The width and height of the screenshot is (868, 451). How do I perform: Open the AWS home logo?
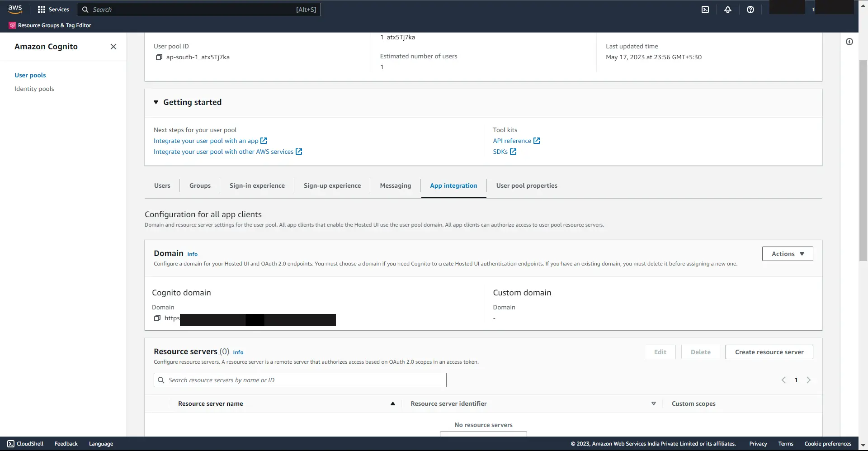pos(15,9)
